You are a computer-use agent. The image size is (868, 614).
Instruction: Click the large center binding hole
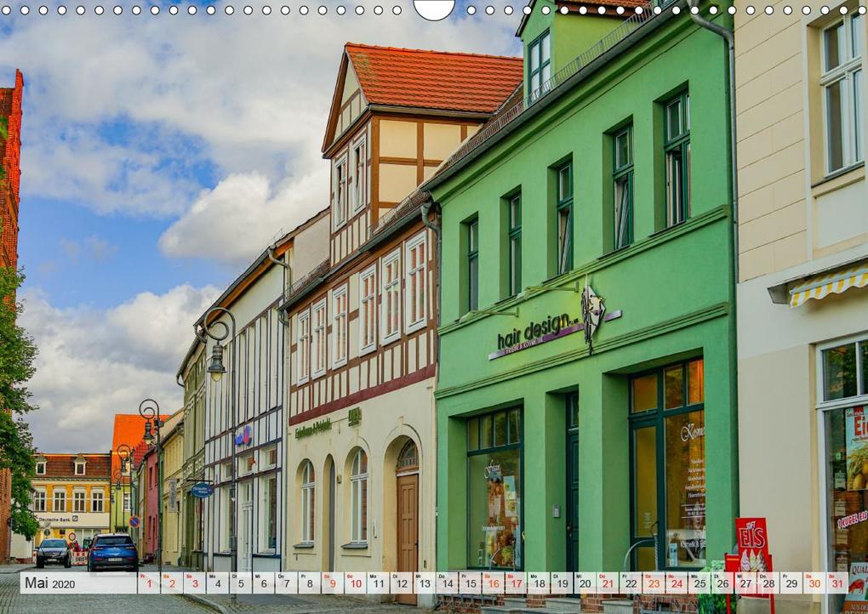point(435,9)
